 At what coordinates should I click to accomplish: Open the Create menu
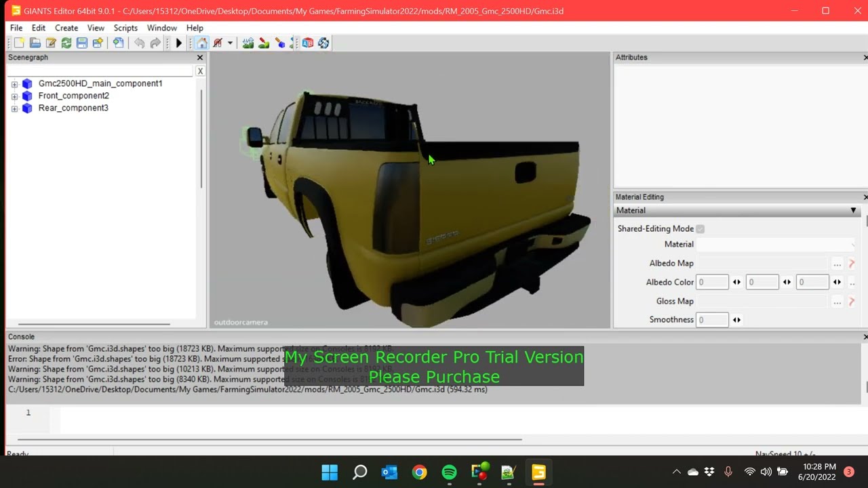coord(66,28)
